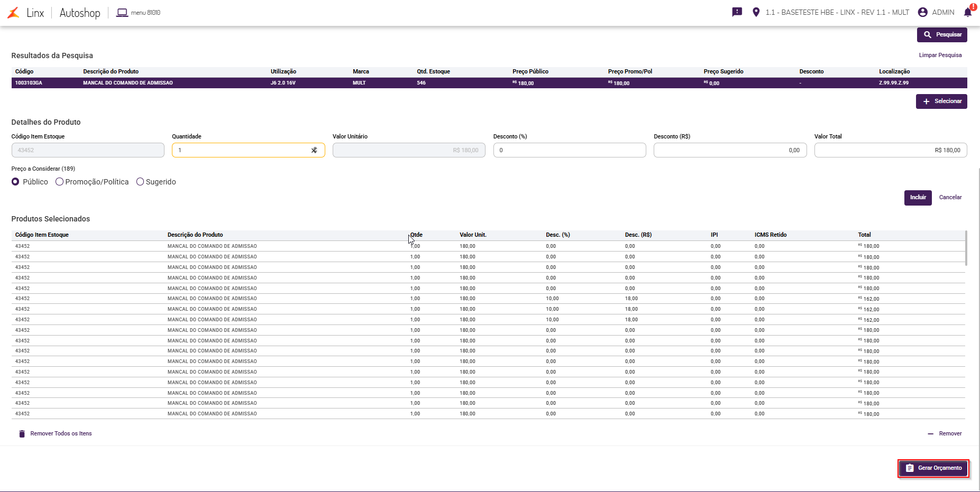This screenshot has height=492, width=980.
Task: Click the Limpar Pesquisa link
Action: [x=940, y=55]
